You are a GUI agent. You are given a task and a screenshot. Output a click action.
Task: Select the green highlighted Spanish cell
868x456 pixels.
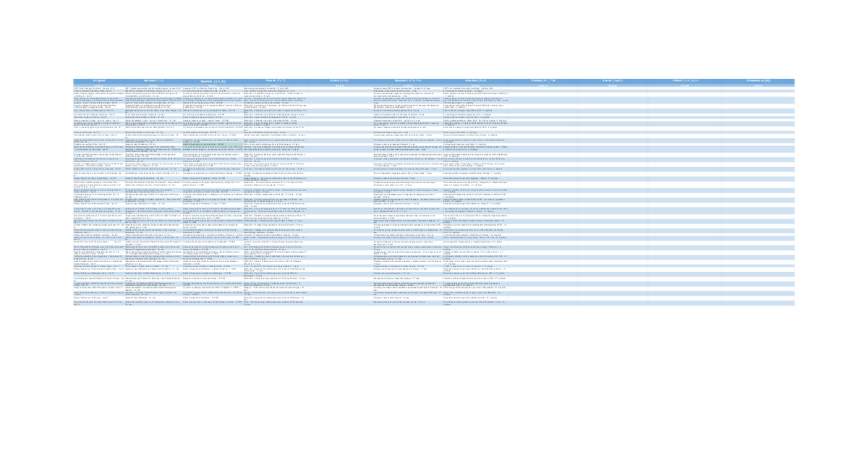coord(213,145)
